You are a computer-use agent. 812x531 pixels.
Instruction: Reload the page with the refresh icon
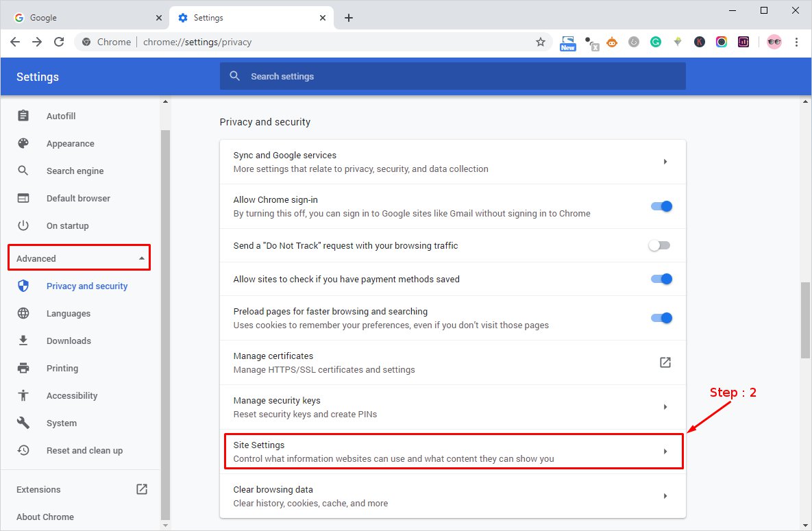59,42
